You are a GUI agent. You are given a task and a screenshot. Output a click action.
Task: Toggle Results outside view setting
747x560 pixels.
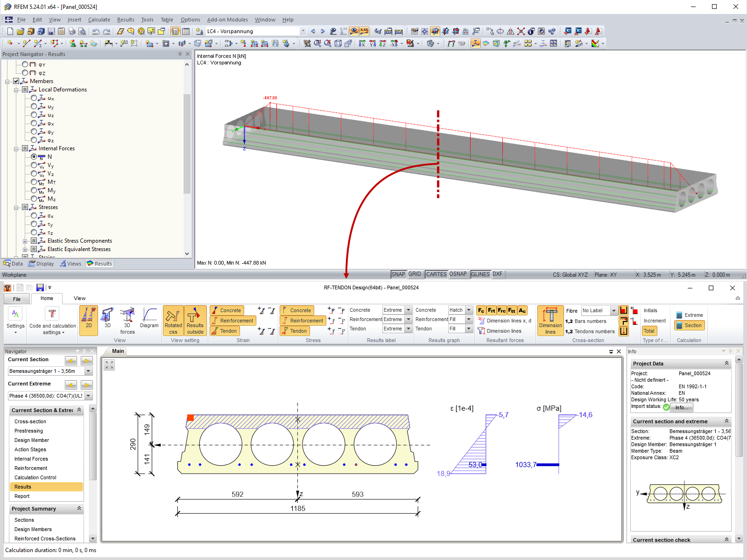195,321
